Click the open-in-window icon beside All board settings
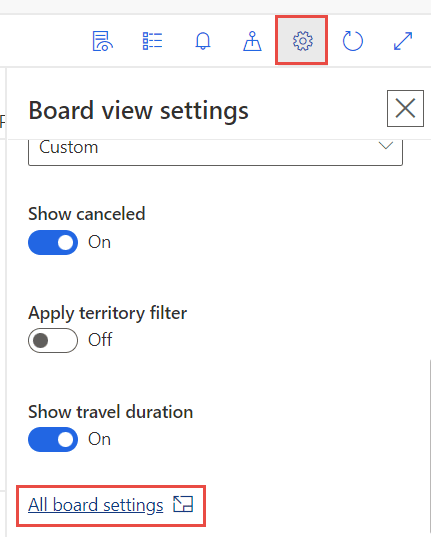The height and width of the screenshot is (537, 431). tap(183, 504)
